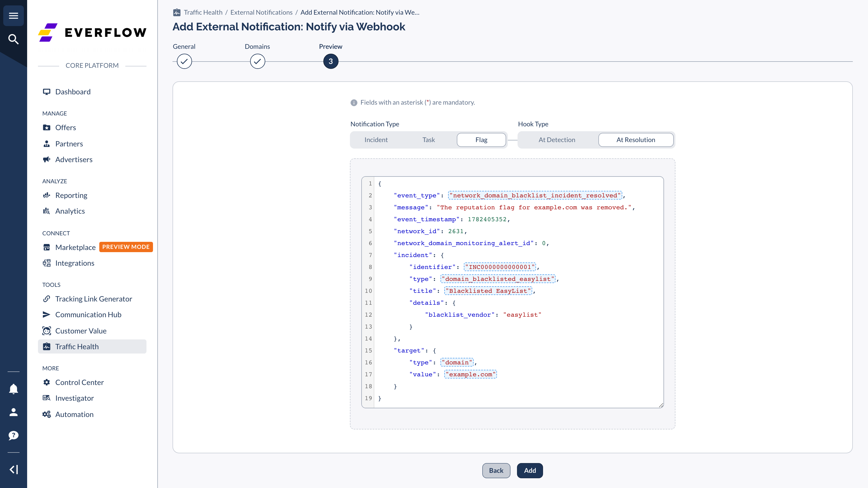This screenshot has width=868, height=488.
Task: Select Task notification type
Action: tap(429, 140)
